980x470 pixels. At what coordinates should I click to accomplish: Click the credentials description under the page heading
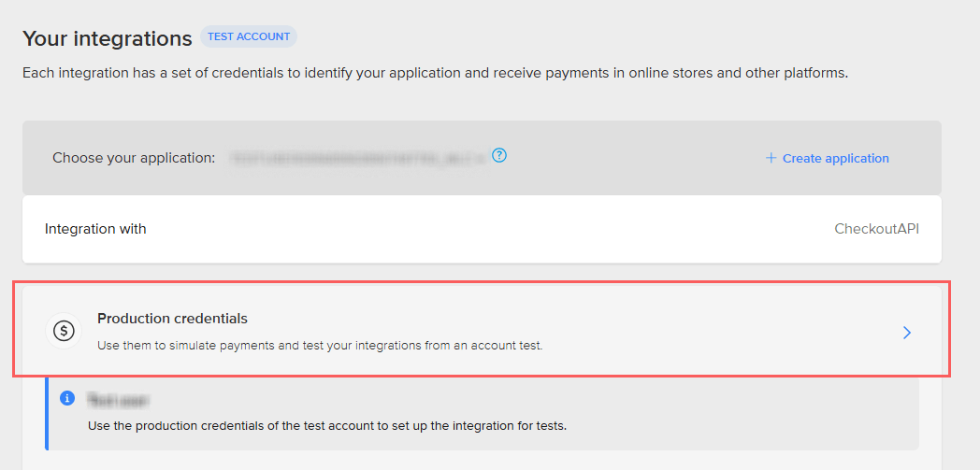pyautogui.click(x=435, y=73)
